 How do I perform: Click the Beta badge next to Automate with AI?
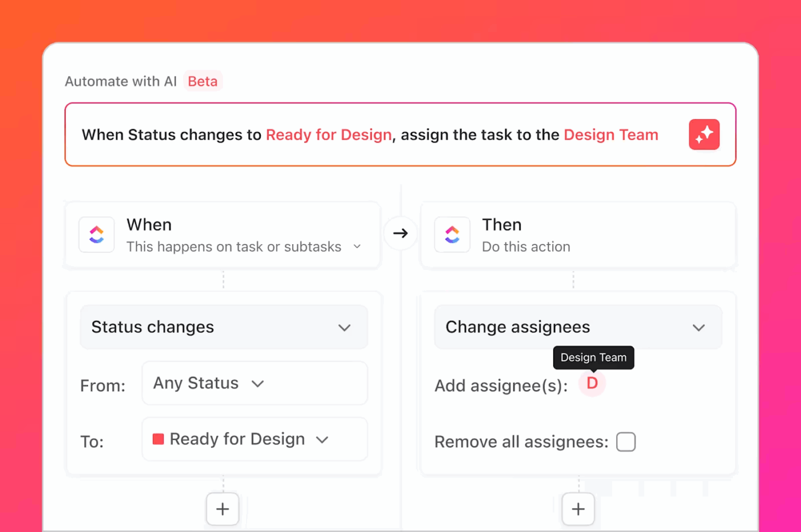[203, 81]
